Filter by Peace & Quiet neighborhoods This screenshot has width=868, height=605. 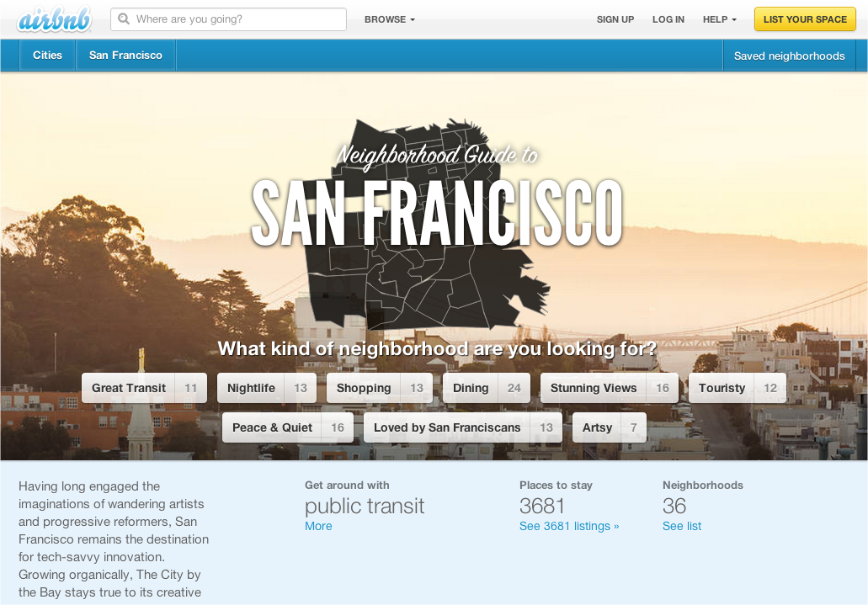(288, 427)
